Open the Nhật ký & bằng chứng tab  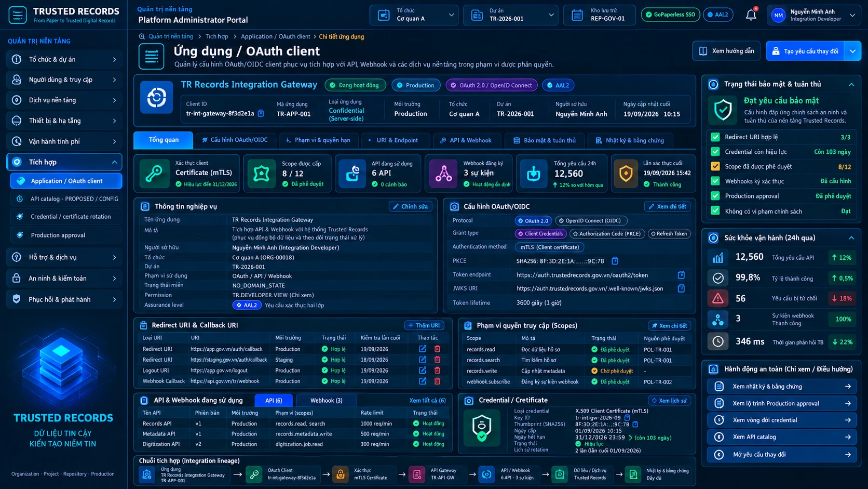point(630,140)
